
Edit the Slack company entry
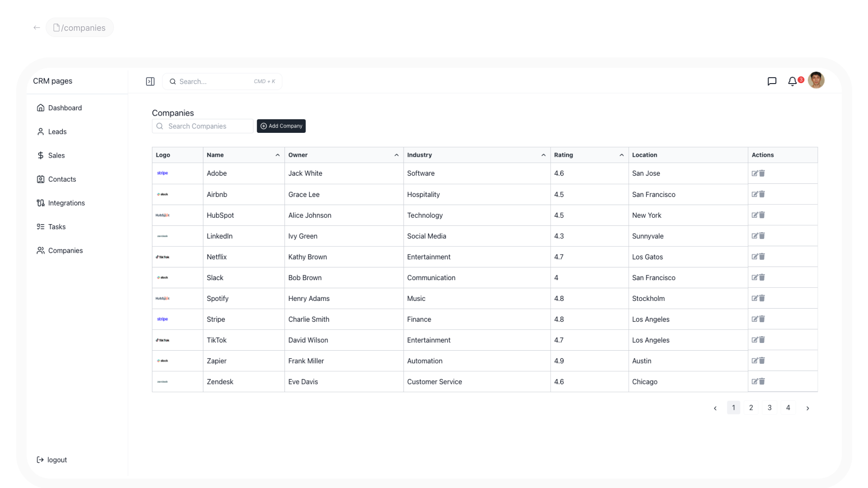click(x=755, y=277)
